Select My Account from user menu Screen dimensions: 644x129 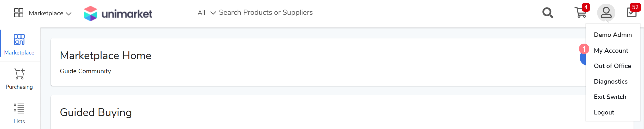(x=611, y=51)
